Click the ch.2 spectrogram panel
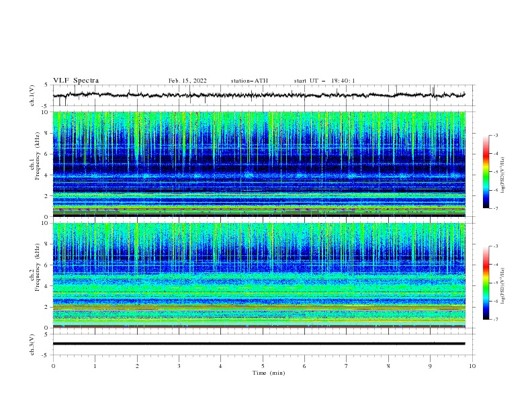The width and height of the screenshot is (532, 411). 259,275
